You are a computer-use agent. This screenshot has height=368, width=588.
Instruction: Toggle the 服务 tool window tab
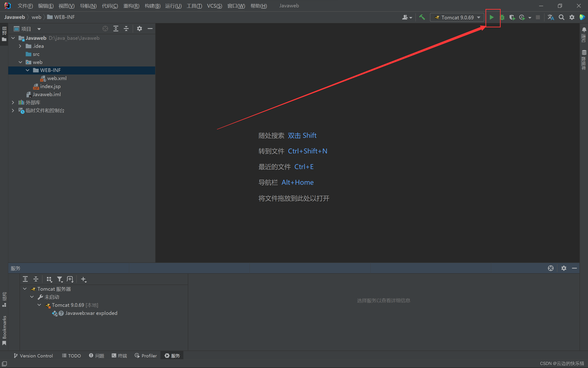coord(172,356)
